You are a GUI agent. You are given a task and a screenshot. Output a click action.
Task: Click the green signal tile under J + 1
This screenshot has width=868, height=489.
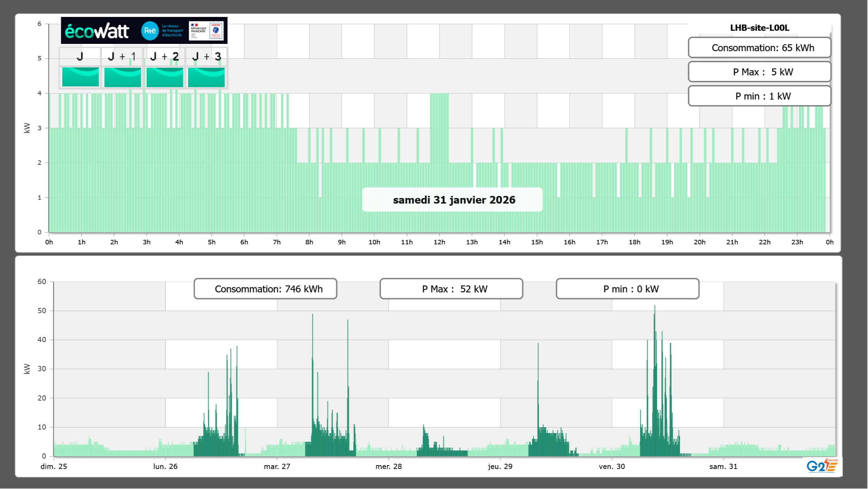coord(122,77)
